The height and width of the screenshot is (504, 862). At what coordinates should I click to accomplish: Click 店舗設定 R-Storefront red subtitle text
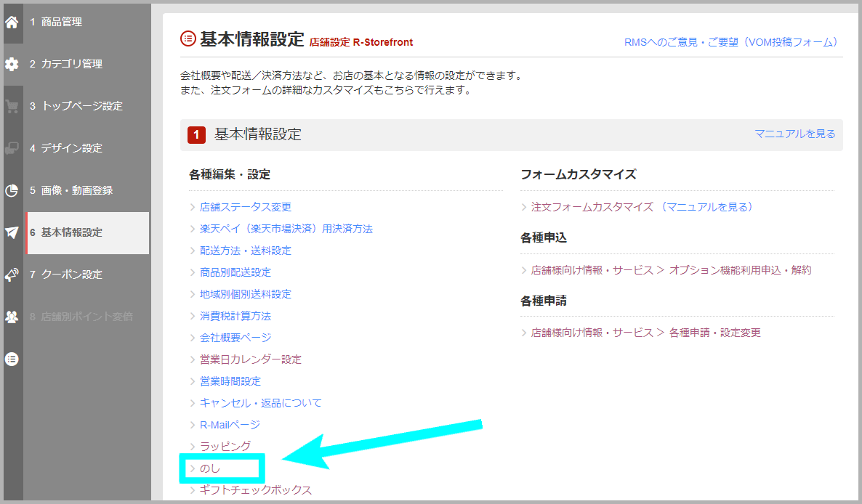361,42
